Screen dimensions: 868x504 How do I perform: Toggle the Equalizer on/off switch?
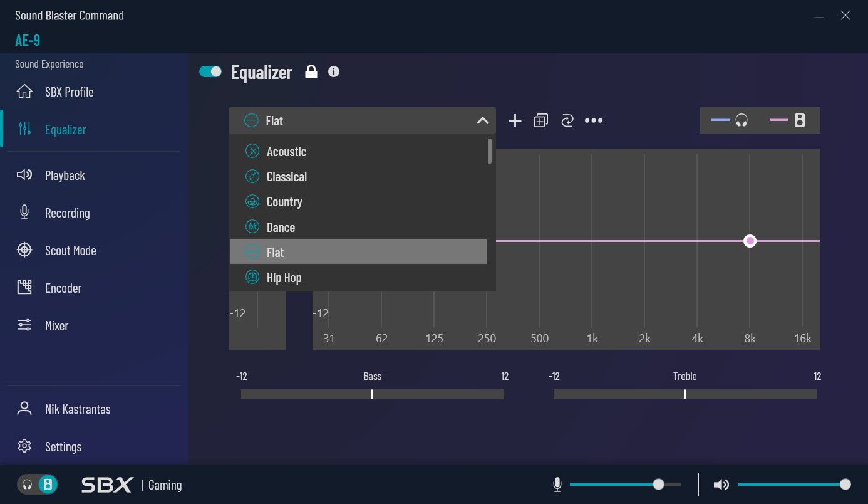click(210, 71)
